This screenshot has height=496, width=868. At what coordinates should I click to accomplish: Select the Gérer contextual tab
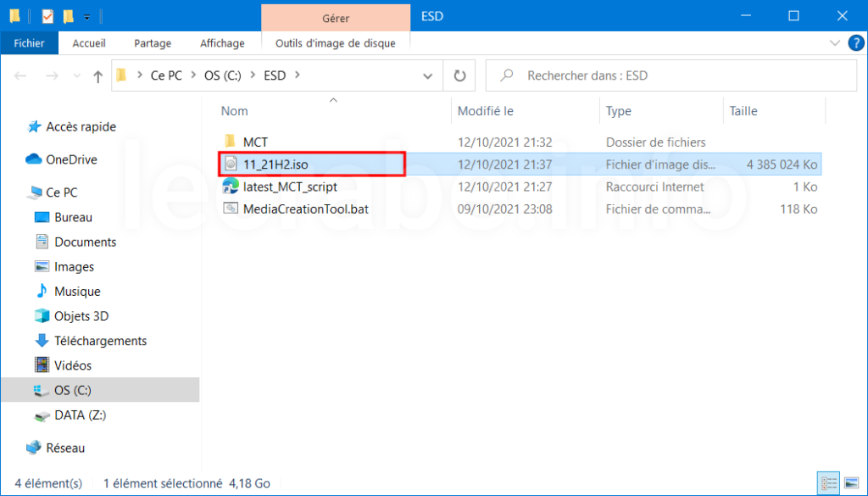point(336,19)
